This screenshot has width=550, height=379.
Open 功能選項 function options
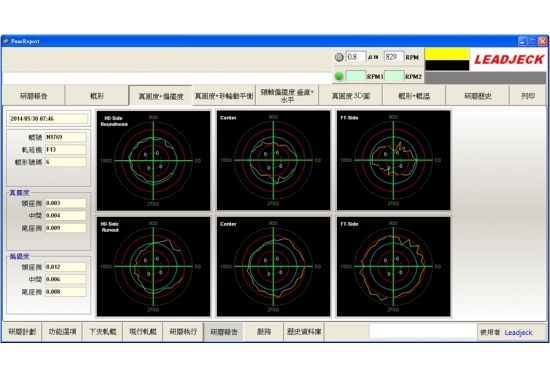(x=62, y=332)
